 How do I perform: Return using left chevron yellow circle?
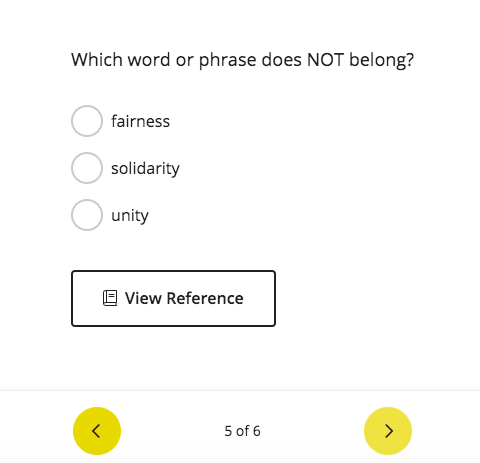pos(97,431)
